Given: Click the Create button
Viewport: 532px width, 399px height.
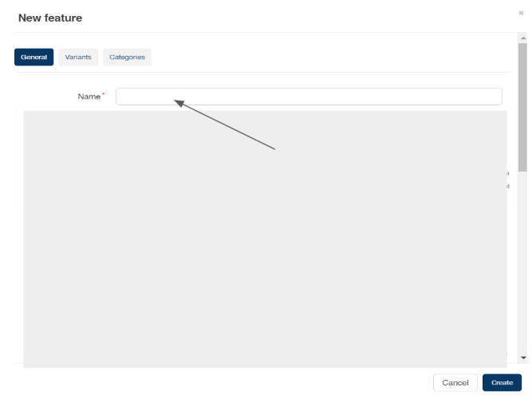Looking at the screenshot, I should pos(502,382).
